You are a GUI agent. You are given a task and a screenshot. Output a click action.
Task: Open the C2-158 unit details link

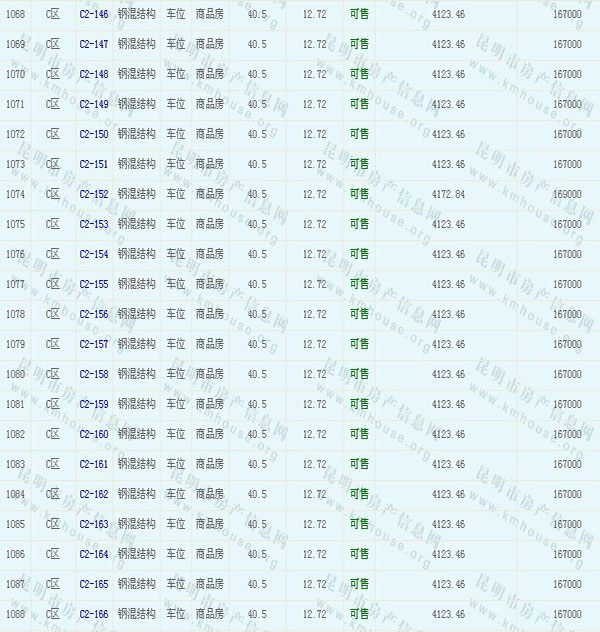[x=93, y=374]
